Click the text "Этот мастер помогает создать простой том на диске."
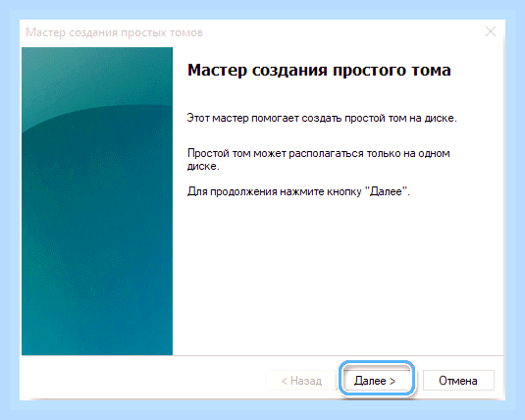Viewport: 525px width, 420px height. click(x=322, y=118)
